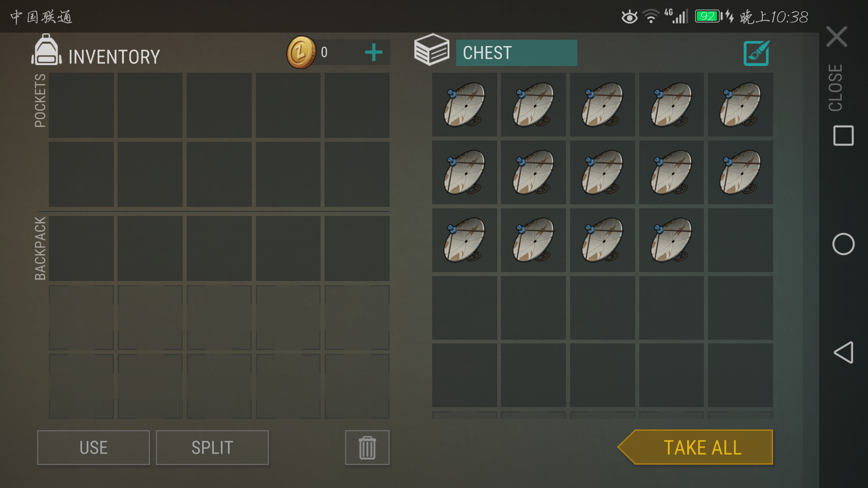Select satellite dish in first chest slot

pyautogui.click(x=464, y=104)
